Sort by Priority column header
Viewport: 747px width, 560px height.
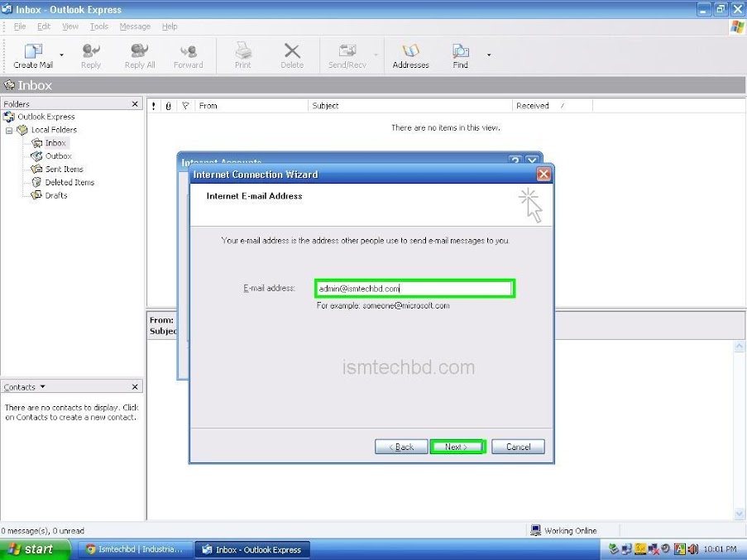pos(153,106)
